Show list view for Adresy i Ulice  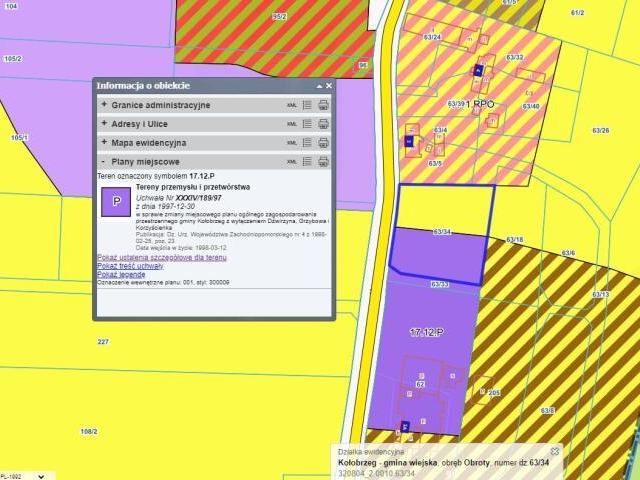(307, 124)
